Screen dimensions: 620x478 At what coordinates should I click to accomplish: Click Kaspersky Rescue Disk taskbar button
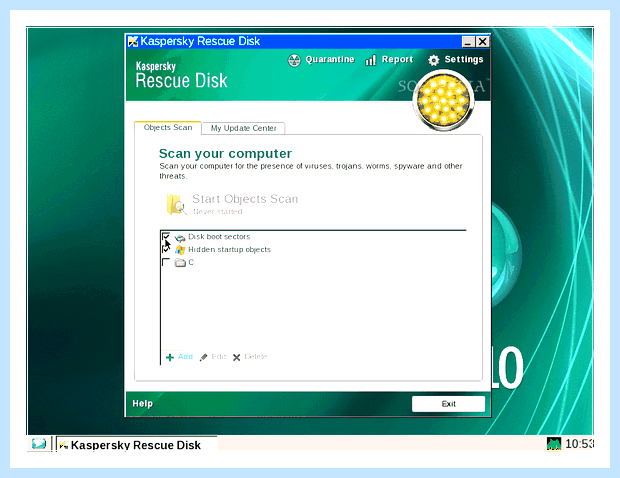[x=136, y=444]
